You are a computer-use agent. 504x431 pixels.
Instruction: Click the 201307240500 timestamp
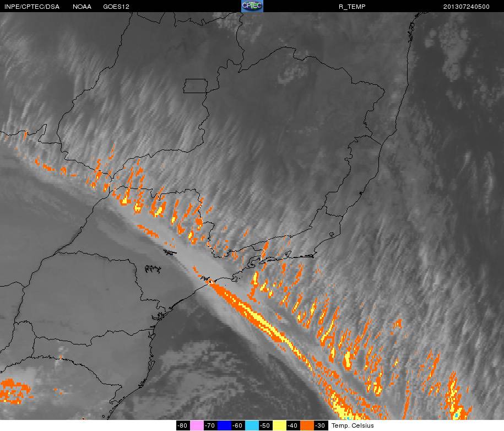pyautogui.click(x=467, y=7)
